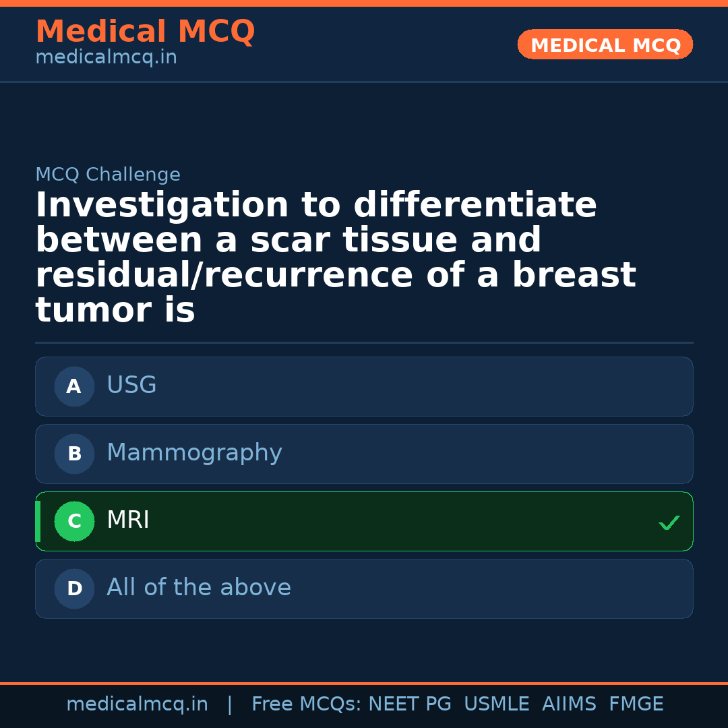The width and height of the screenshot is (728, 728).
Task: Click the orange MEDICAL MCQ badge
Action: point(605,45)
